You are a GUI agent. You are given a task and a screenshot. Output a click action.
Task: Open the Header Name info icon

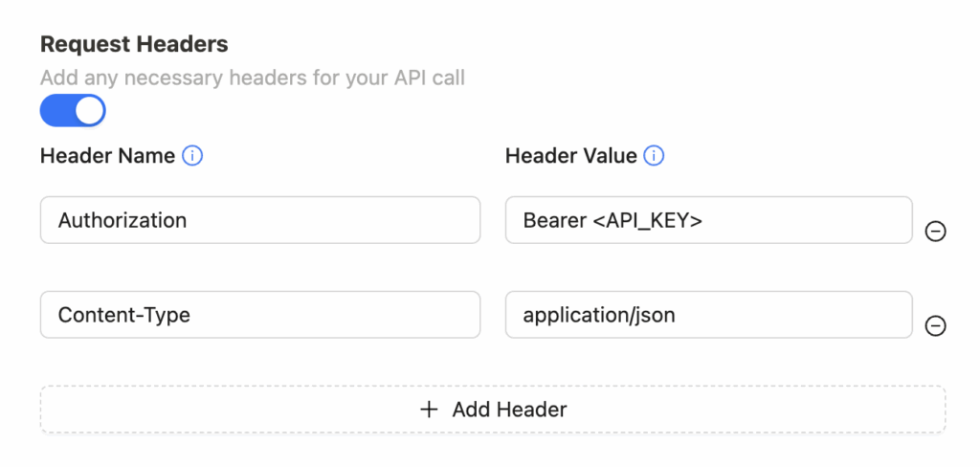(192, 156)
